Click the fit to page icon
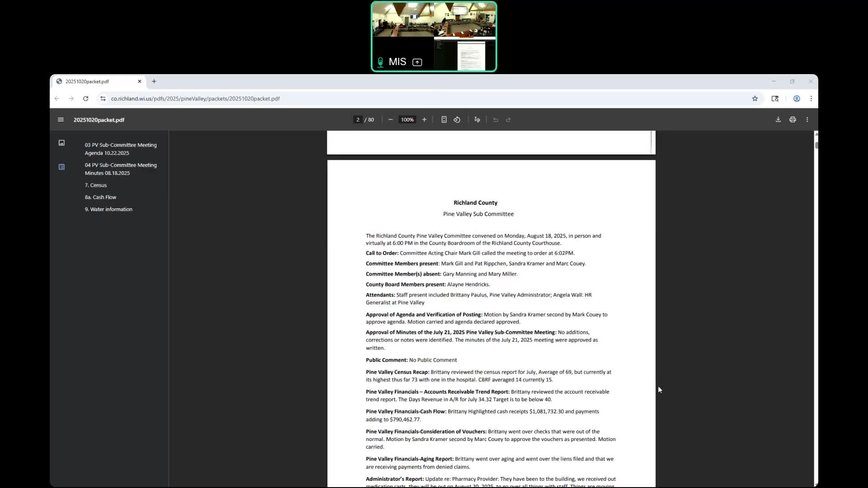868x488 pixels. tap(444, 120)
